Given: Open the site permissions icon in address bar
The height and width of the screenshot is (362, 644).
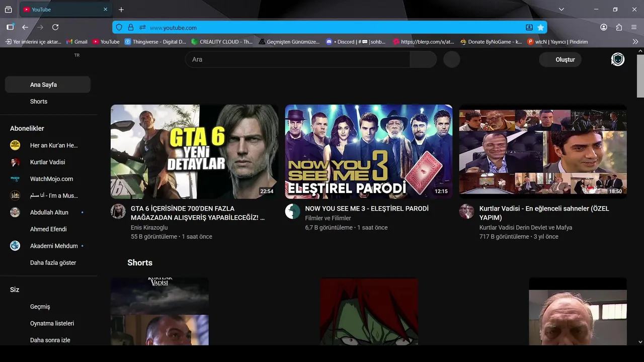Looking at the screenshot, I should pos(142,28).
